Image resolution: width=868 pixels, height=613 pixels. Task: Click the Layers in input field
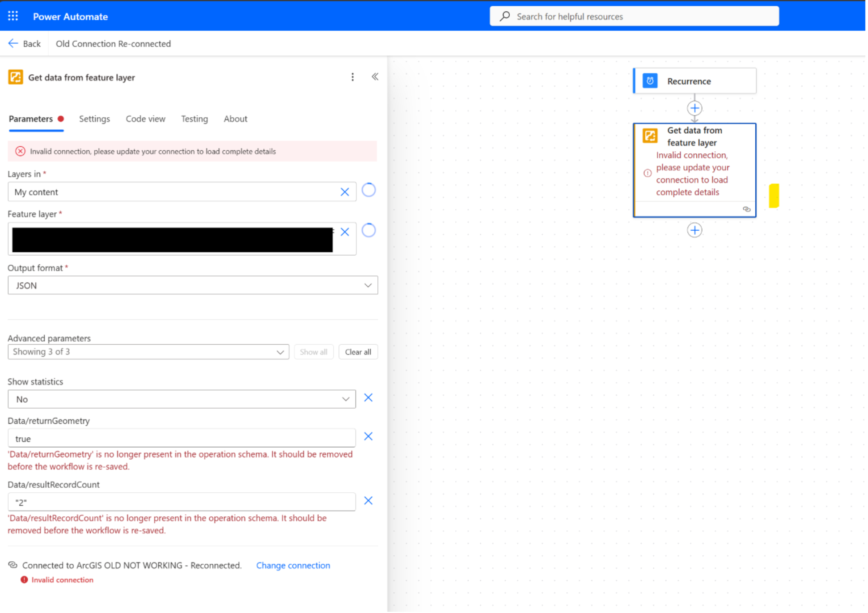pos(182,192)
